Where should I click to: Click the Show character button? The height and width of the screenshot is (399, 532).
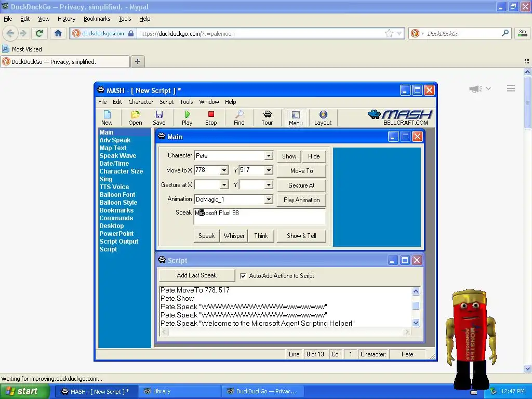tap(289, 156)
